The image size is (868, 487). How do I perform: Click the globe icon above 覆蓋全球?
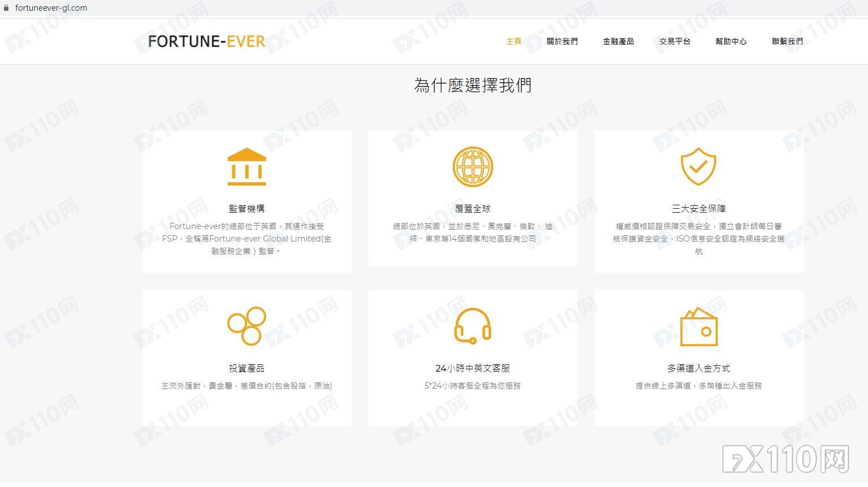pos(473,167)
